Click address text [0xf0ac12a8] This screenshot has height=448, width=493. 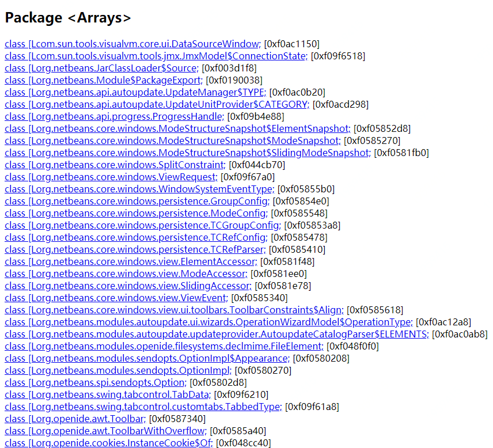(443, 322)
